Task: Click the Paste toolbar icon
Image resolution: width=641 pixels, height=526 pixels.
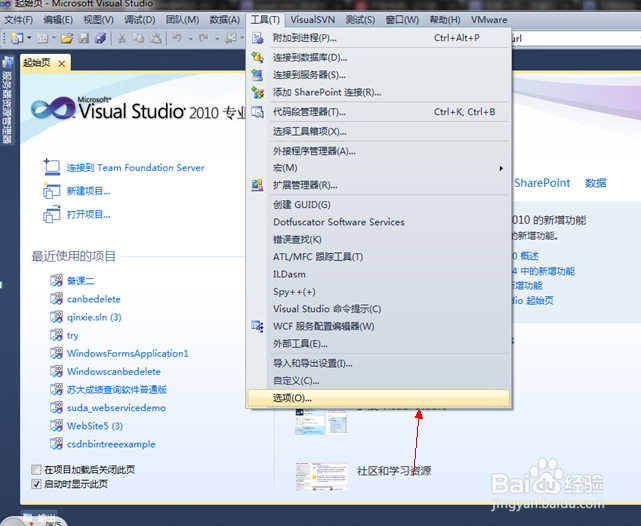Action: (155, 38)
